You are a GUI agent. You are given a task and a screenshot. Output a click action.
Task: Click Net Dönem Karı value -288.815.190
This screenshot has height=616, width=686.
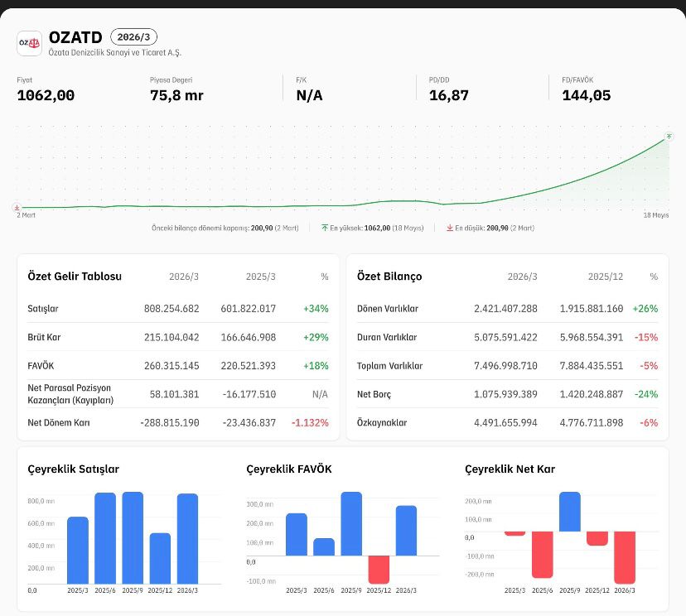point(170,423)
